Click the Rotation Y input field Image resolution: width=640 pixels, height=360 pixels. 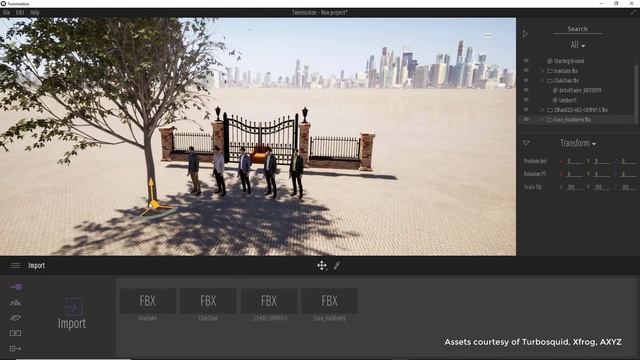[x=602, y=174]
